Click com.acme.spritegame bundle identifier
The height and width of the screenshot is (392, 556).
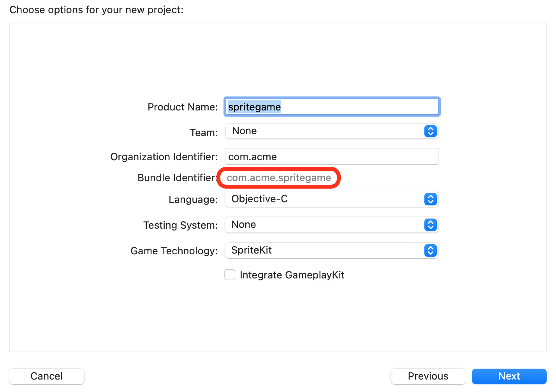[x=279, y=178]
